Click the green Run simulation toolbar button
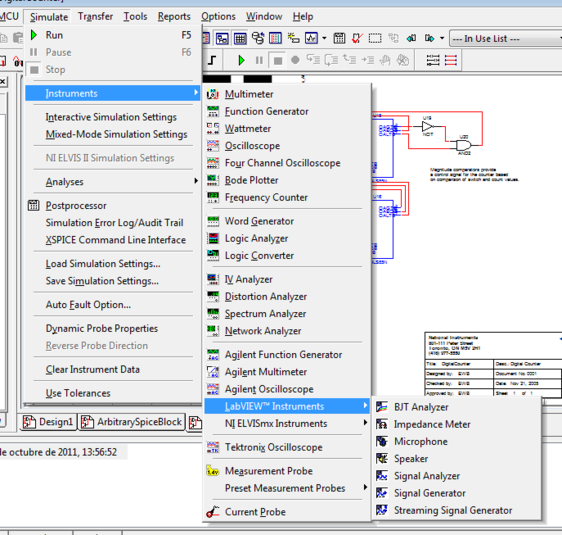The image size is (562, 535). (241, 60)
